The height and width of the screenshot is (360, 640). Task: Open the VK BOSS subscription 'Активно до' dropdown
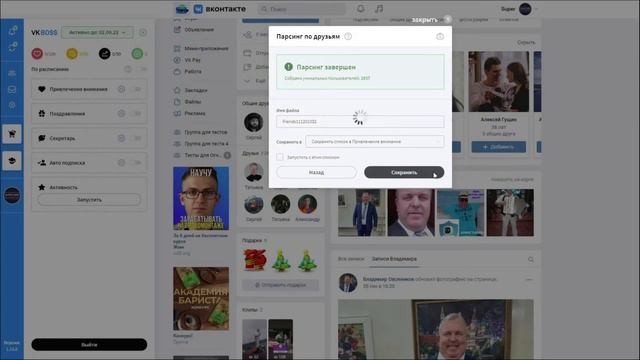tap(97, 32)
